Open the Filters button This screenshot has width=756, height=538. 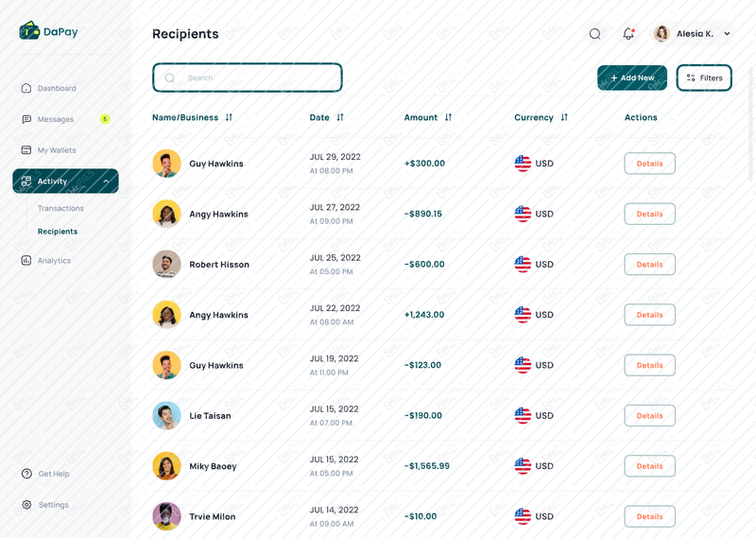(x=704, y=78)
